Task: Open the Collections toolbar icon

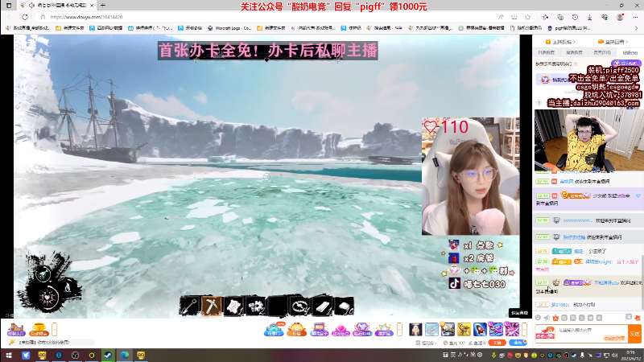Action: coord(560,17)
